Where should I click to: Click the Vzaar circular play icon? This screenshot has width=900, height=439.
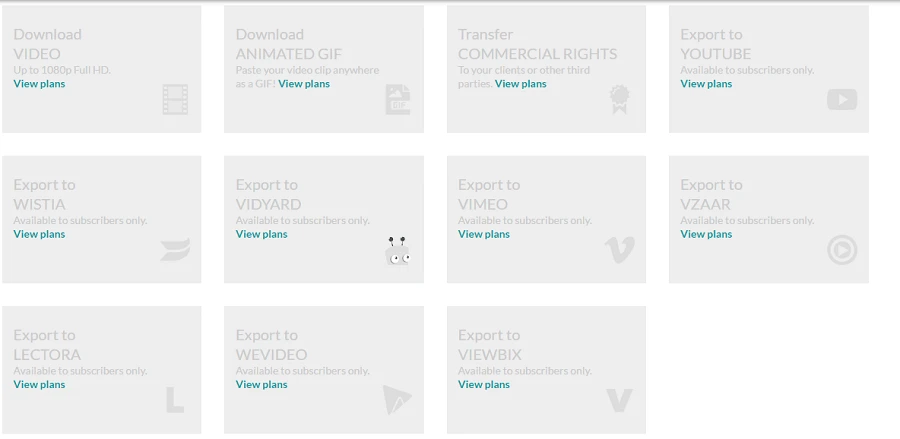pos(842,250)
